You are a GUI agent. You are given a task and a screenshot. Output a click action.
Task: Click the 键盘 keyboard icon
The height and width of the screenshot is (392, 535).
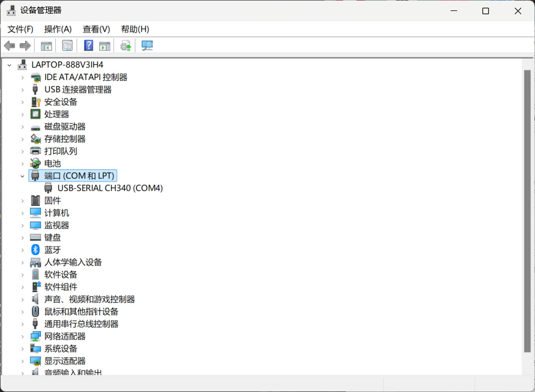36,237
